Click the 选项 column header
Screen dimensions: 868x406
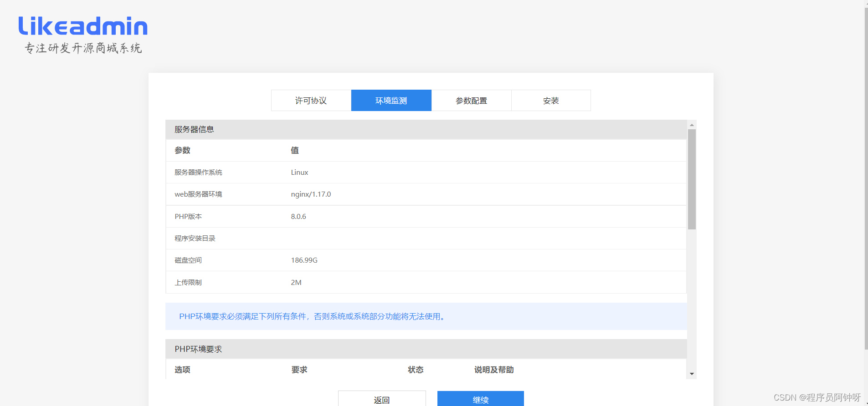182,370
